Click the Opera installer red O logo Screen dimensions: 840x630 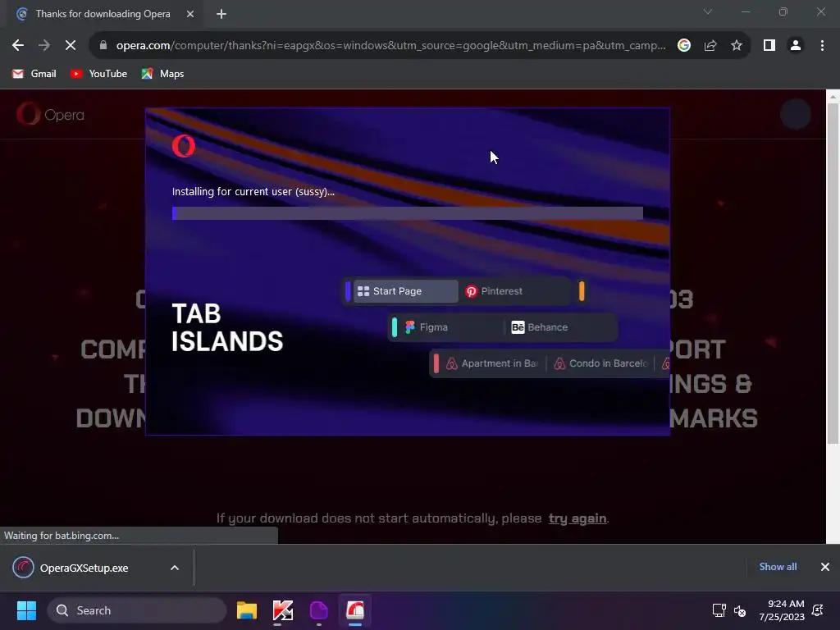click(184, 146)
